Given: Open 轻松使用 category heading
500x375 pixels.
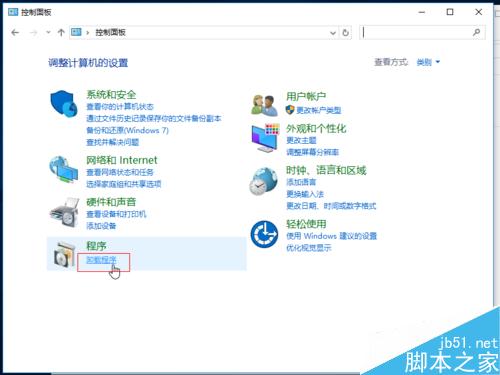Looking at the screenshot, I should (306, 224).
